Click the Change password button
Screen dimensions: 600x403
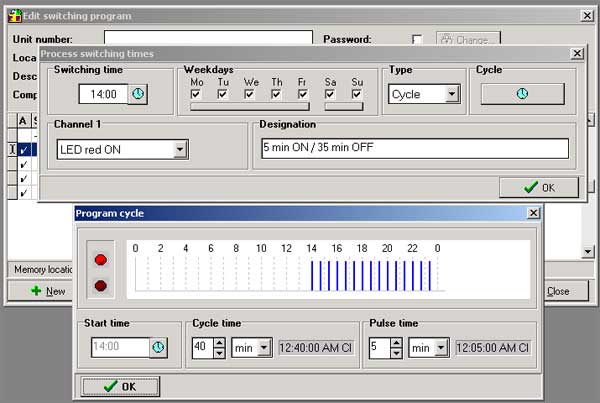[x=468, y=39]
